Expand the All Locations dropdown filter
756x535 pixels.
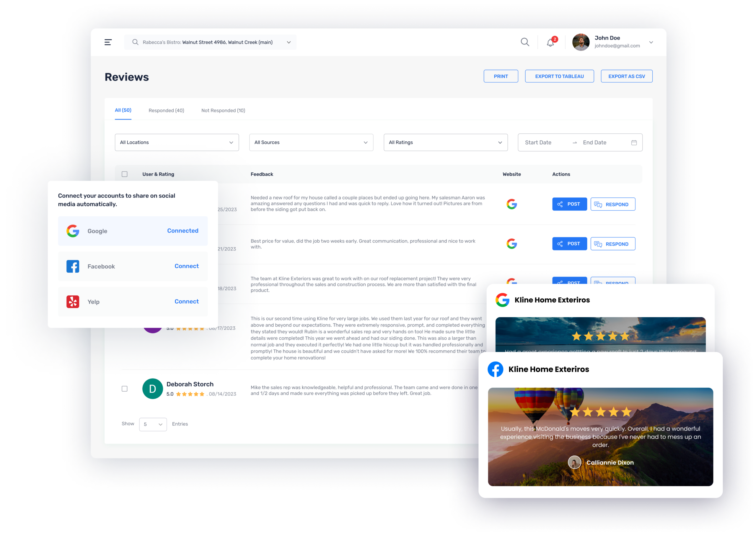176,143
